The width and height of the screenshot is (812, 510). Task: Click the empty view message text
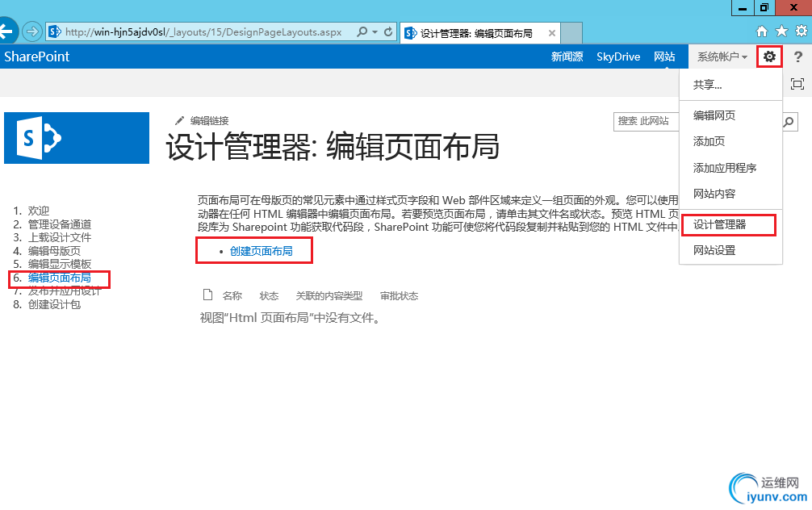click(291, 318)
